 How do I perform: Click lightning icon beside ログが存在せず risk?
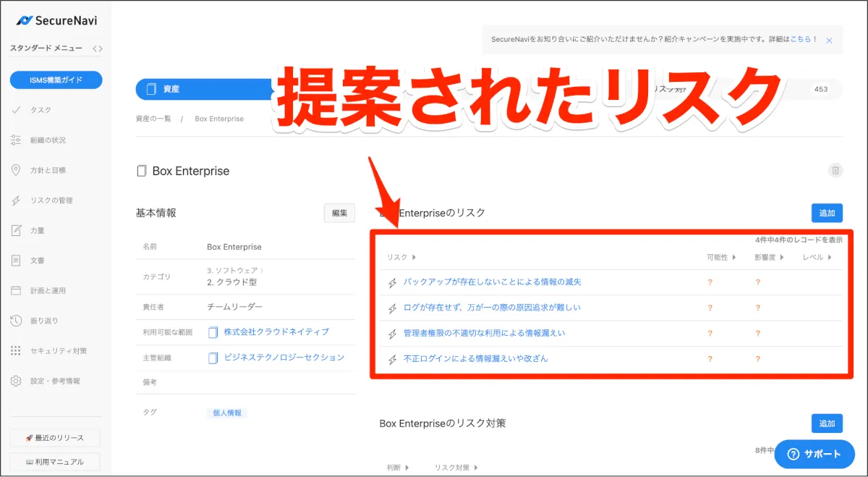[x=393, y=308]
